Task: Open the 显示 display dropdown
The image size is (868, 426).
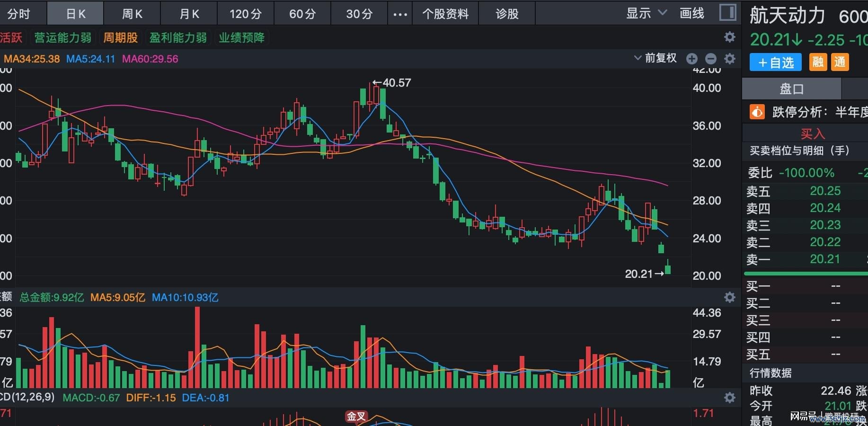Action: pyautogui.click(x=647, y=13)
